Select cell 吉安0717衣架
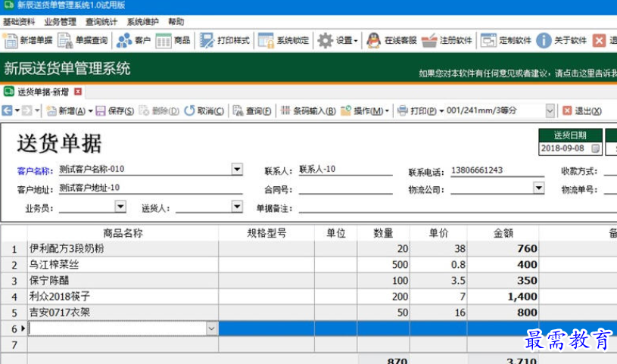This screenshot has height=364, width=617. point(123,313)
